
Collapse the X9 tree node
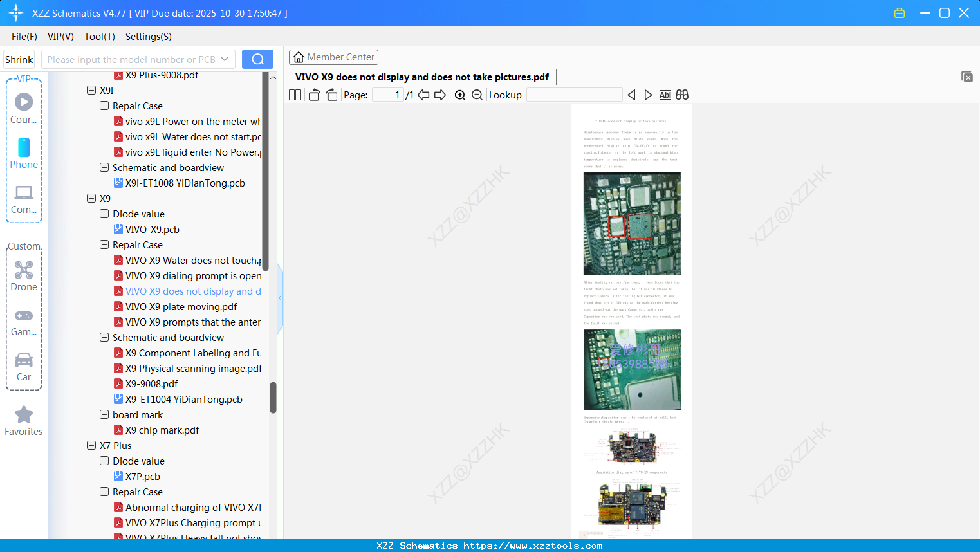[91, 199]
